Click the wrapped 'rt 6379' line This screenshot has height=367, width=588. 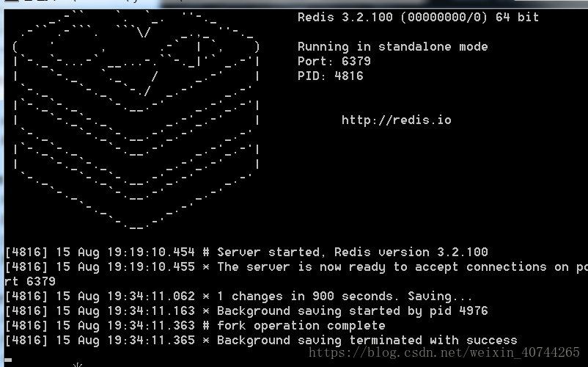(x=30, y=281)
